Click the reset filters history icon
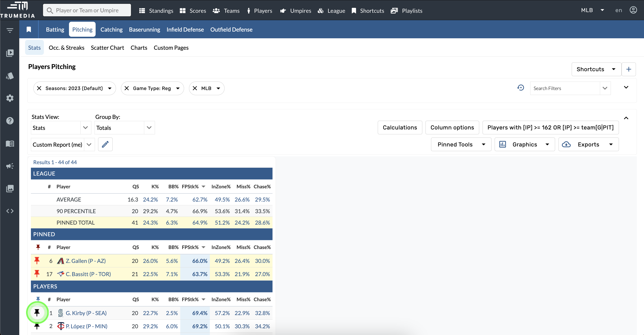The image size is (644, 335). tap(520, 88)
